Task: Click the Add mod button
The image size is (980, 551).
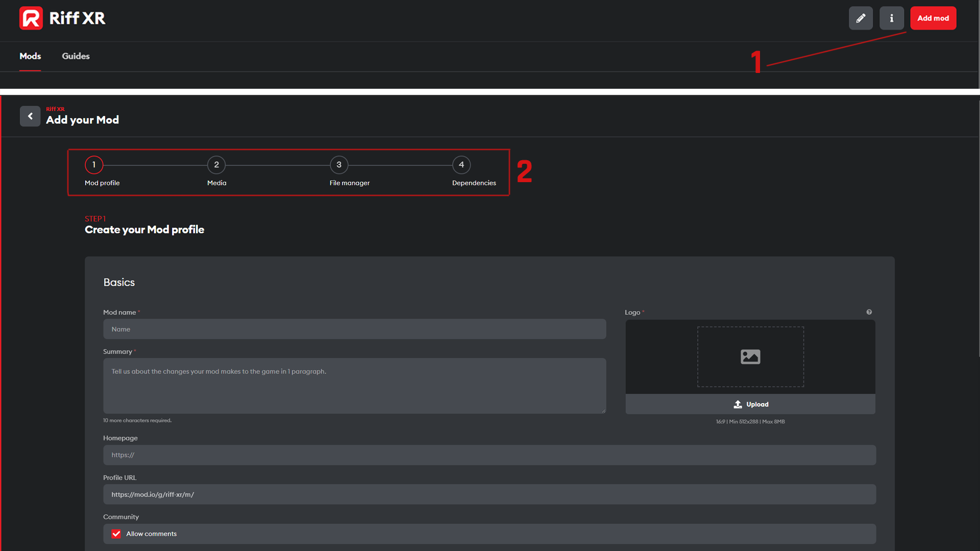Action: (x=933, y=18)
